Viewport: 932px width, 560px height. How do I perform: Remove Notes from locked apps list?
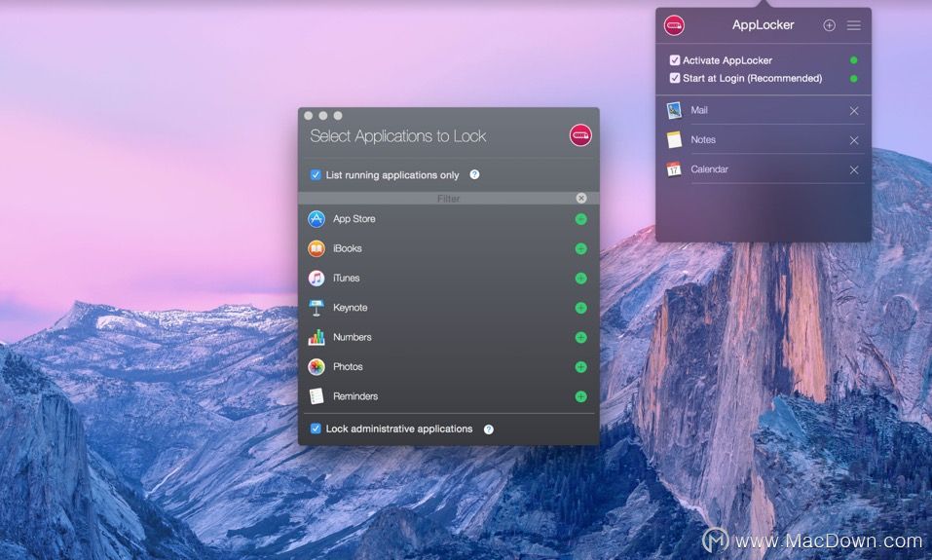(853, 140)
